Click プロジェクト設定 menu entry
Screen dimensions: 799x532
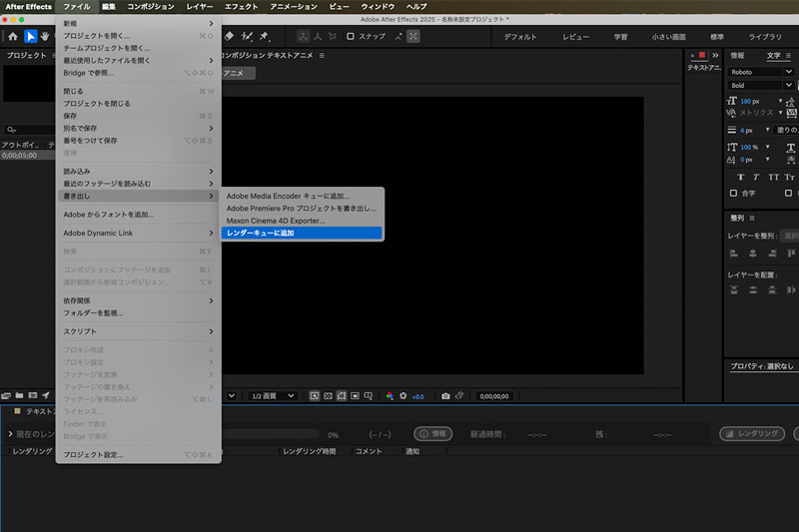click(x=138, y=454)
